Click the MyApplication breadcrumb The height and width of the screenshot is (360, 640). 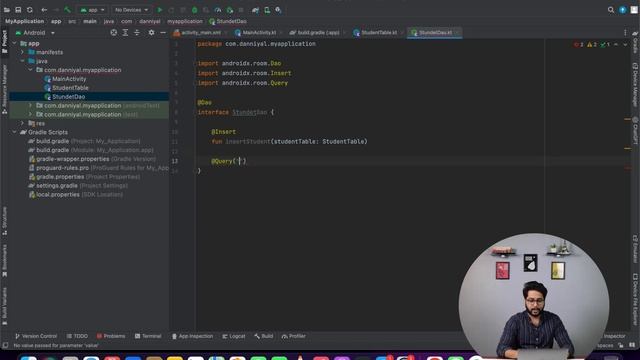pos(24,21)
